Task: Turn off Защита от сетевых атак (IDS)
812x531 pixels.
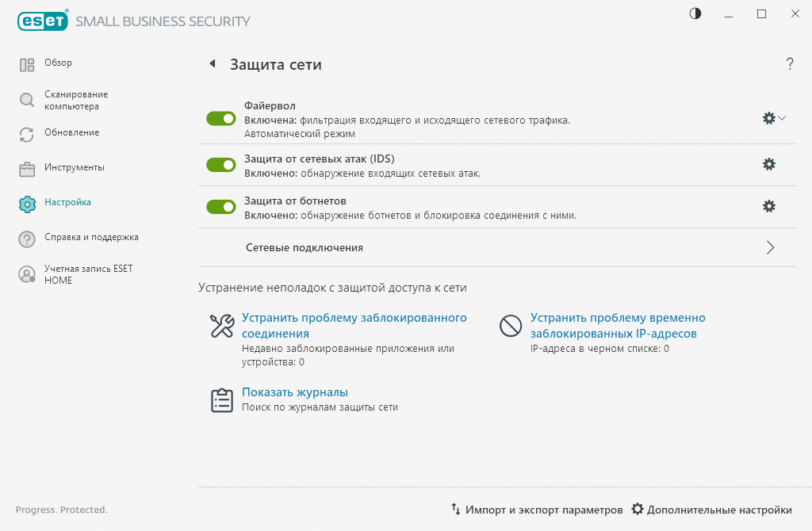Action: (220, 165)
